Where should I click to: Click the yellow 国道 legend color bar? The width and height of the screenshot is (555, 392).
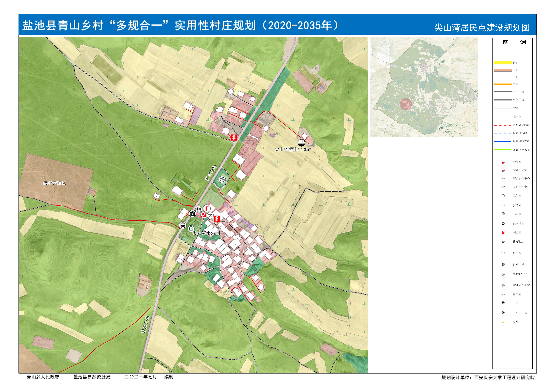pos(503,63)
